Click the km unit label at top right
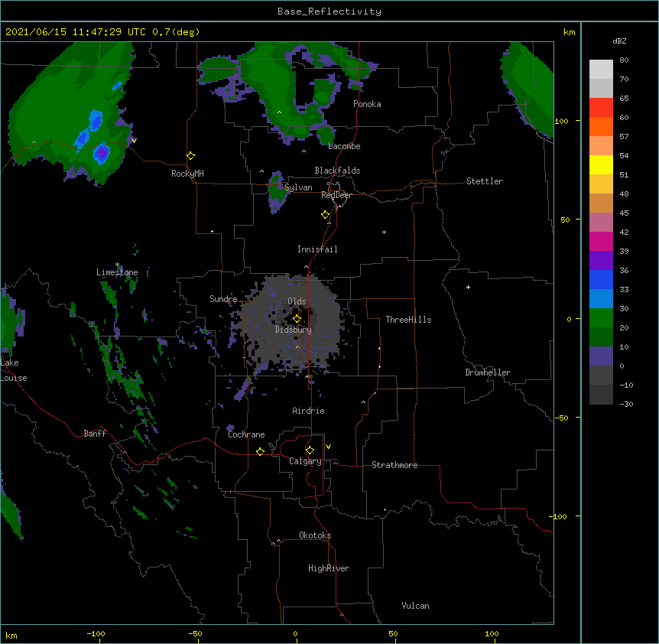Viewport: 659px width, 644px height. (569, 32)
